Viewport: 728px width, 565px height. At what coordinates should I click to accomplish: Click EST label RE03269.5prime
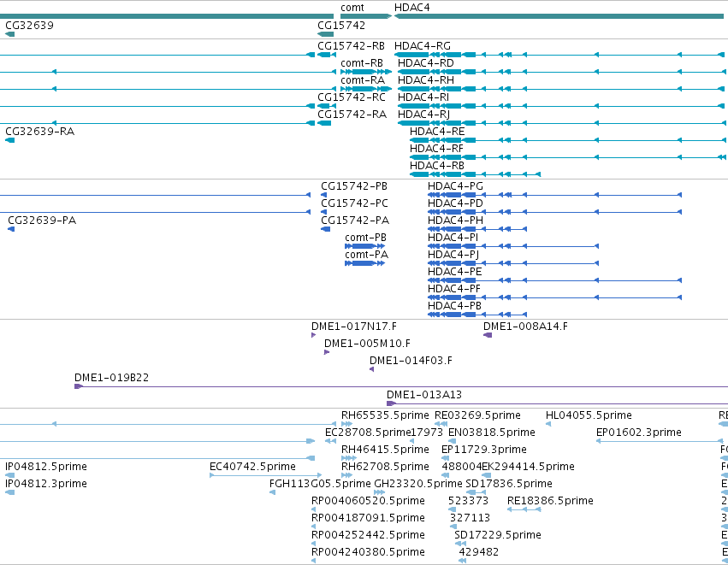477,416
